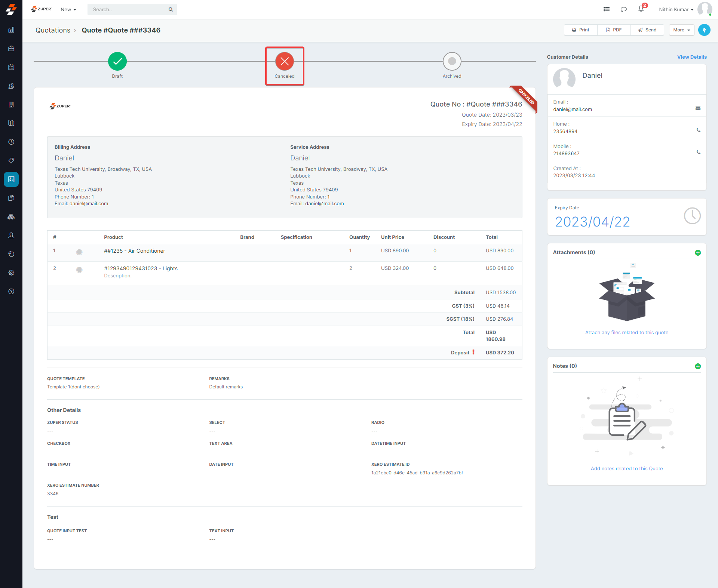Image resolution: width=718 pixels, height=588 pixels.
Task: Expand the More dropdown
Action: [681, 30]
